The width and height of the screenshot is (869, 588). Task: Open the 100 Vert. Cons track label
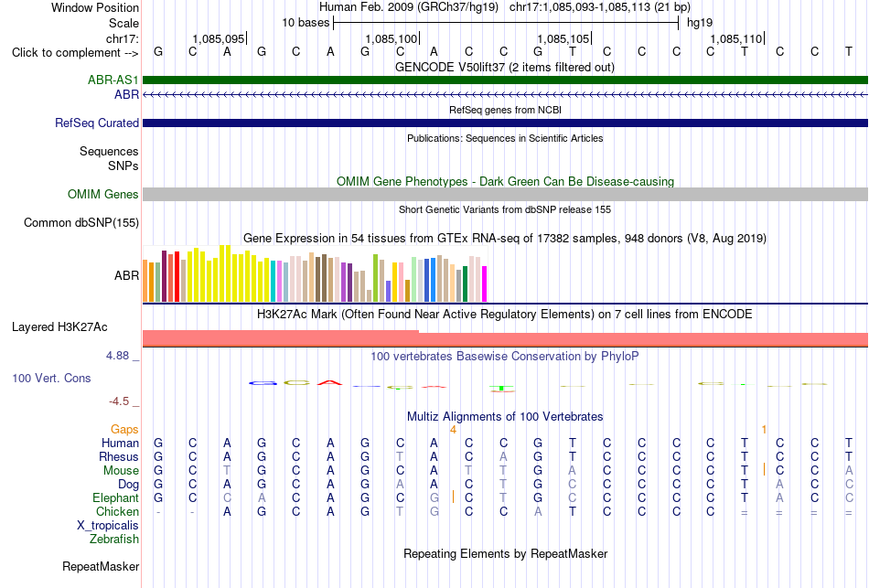pos(51,378)
